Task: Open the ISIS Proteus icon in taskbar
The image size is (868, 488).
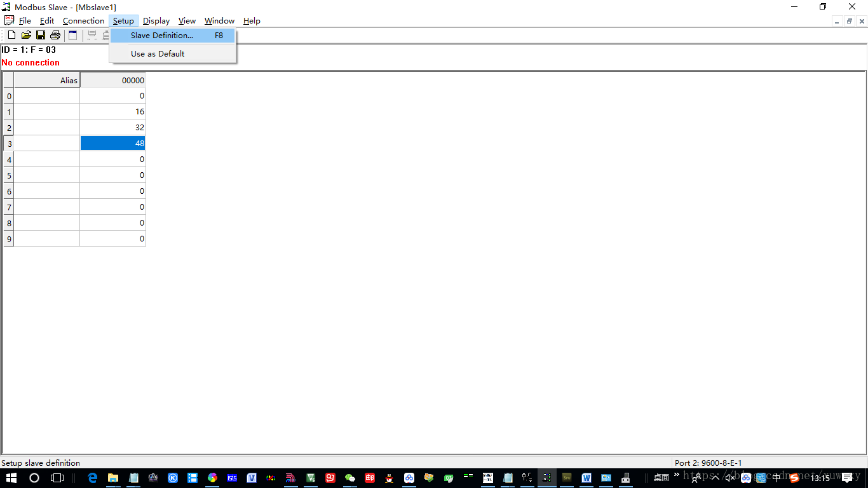Action: click(232, 477)
